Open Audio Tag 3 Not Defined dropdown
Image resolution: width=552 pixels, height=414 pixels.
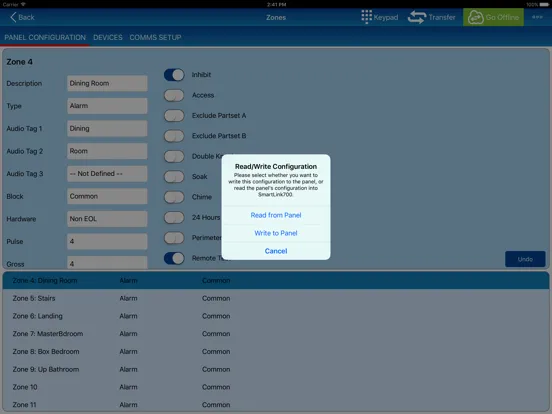pos(107,174)
